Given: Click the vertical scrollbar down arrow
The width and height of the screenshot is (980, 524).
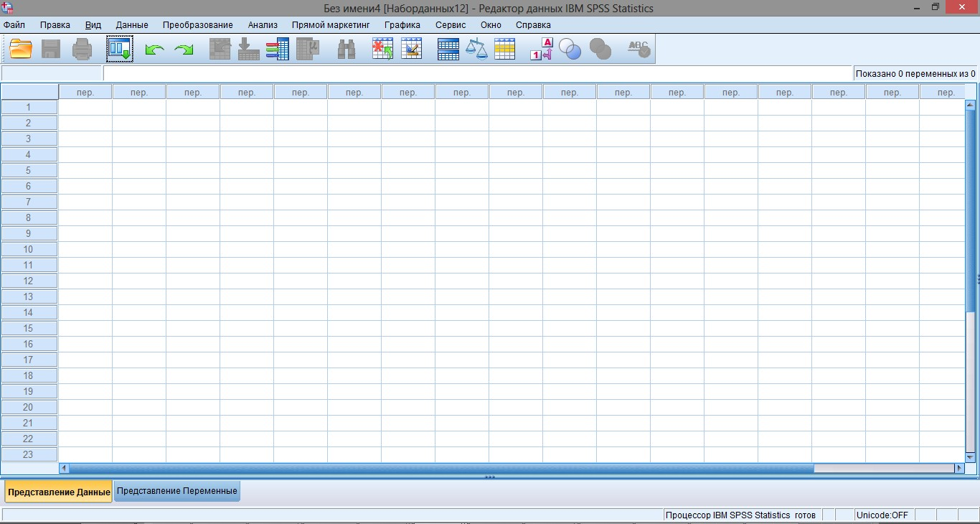Looking at the screenshot, I should (x=970, y=457).
